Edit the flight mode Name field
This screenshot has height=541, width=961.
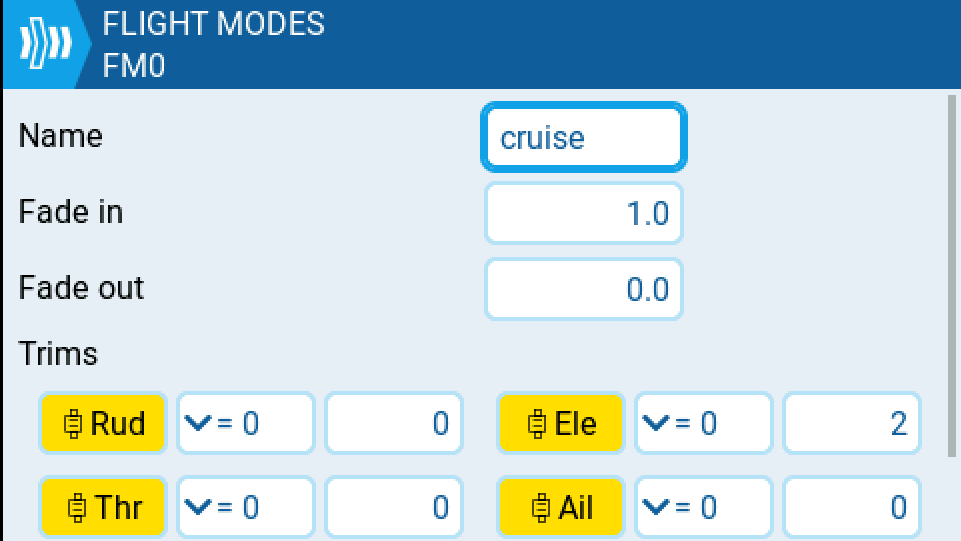pos(584,137)
